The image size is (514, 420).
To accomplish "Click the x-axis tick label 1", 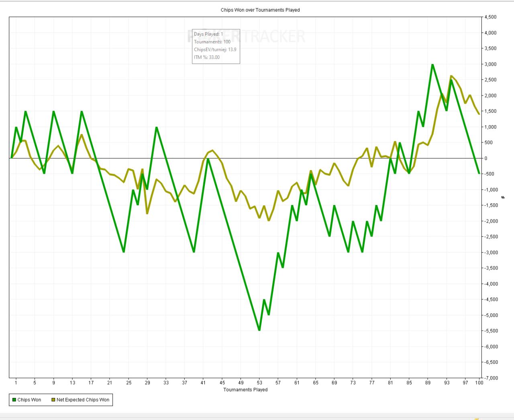I will [16, 383].
